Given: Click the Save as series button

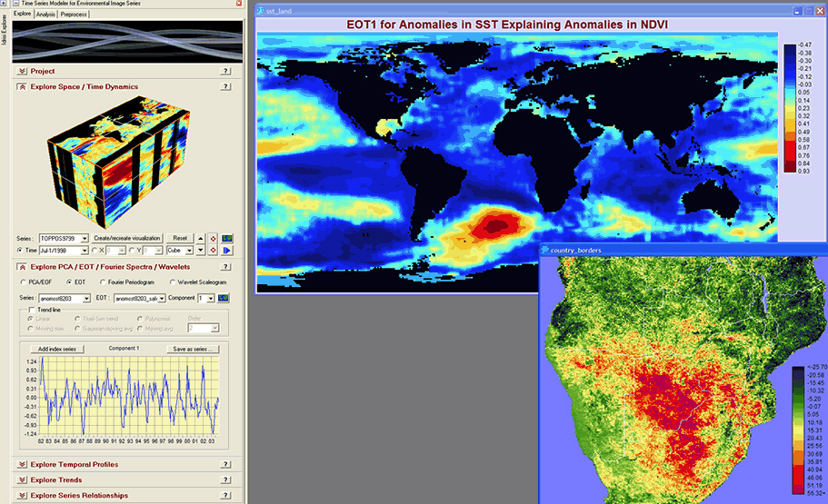Looking at the screenshot, I should pos(192,349).
